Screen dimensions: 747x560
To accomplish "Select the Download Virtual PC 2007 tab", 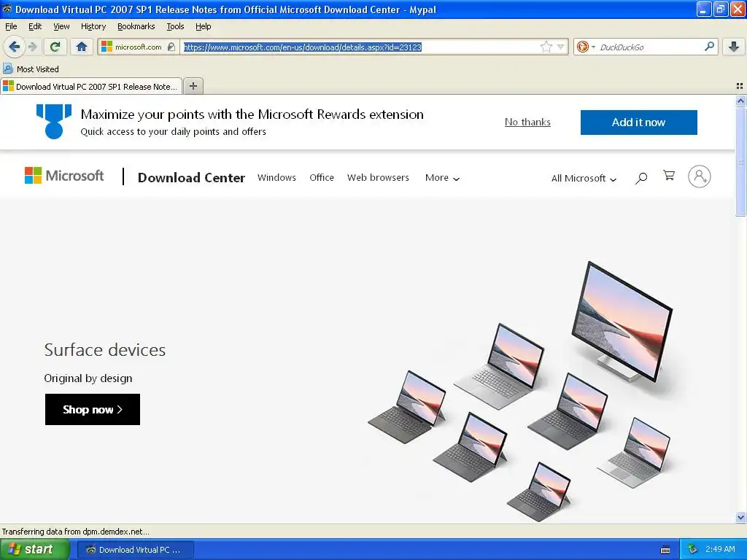I will click(91, 86).
